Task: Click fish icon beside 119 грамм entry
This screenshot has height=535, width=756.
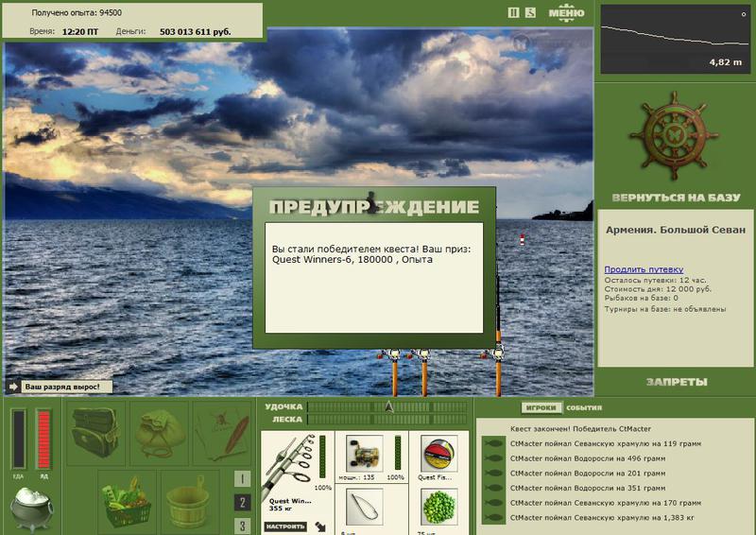Action: point(493,444)
